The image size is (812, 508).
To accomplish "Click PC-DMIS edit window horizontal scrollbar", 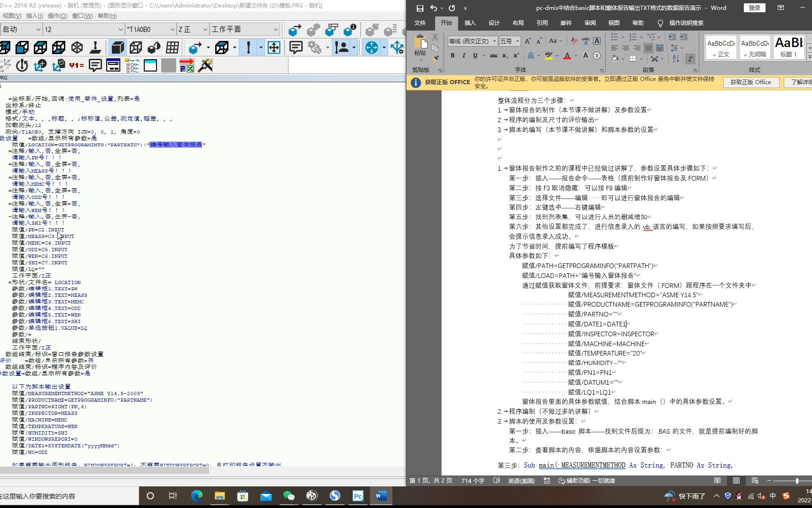I will pos(104,469).
